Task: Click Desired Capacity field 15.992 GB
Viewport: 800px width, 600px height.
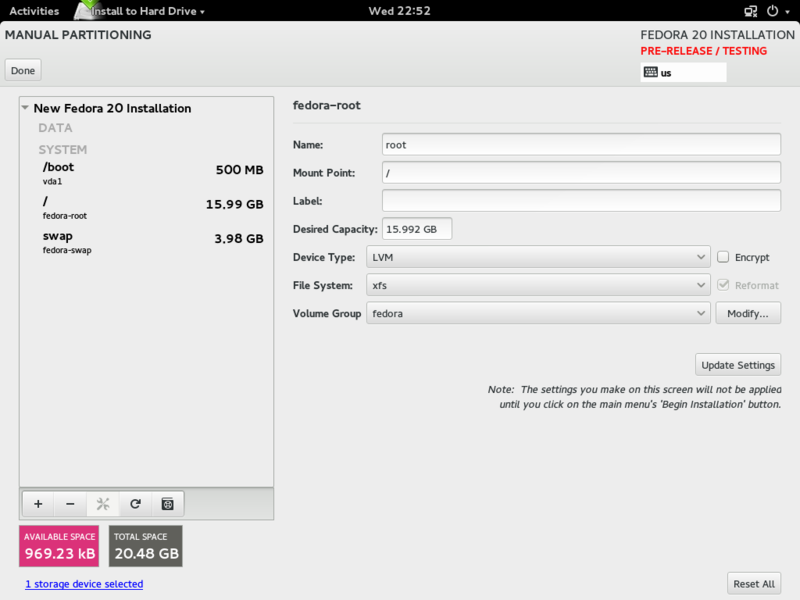Action: tap(417, 229)
